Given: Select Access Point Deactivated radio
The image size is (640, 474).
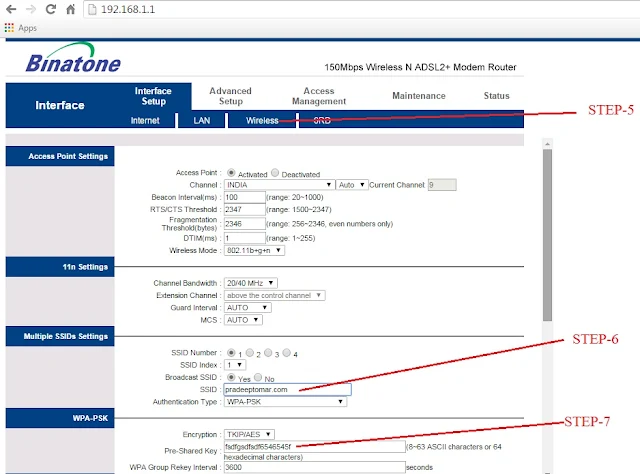Looking at the screenshot, I should point(275,172).
